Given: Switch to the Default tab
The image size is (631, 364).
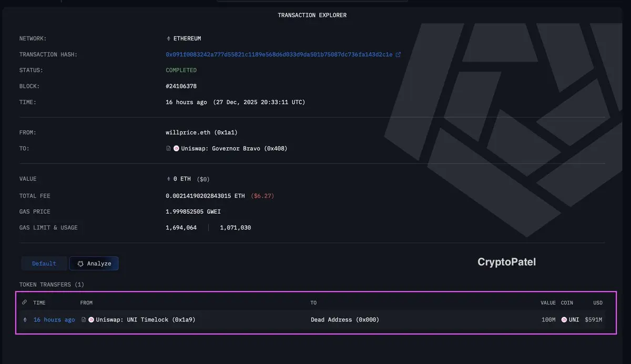Looking at the screenshot, I should tap(44, 264).
